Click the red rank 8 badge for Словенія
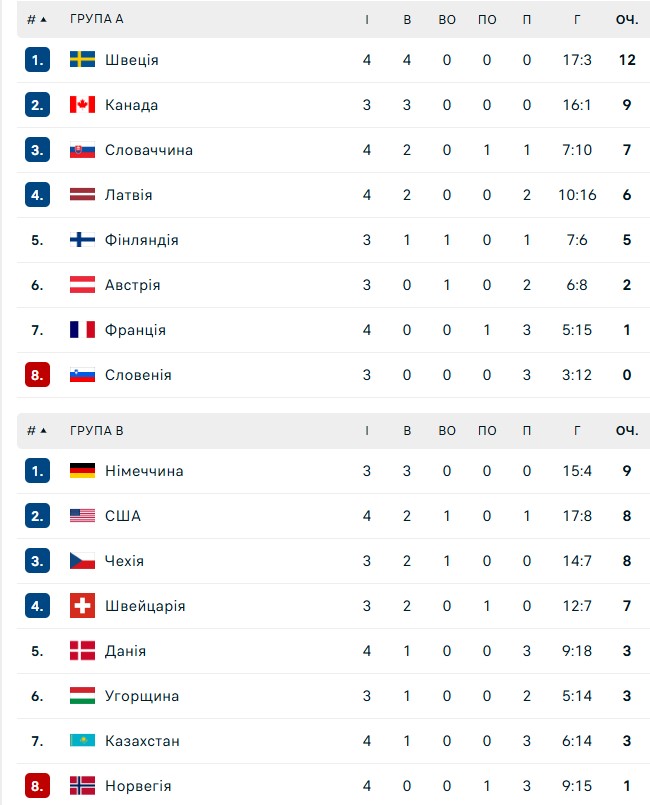The height and width of the screenshot is (805, 650). click(x=37, y=375)
